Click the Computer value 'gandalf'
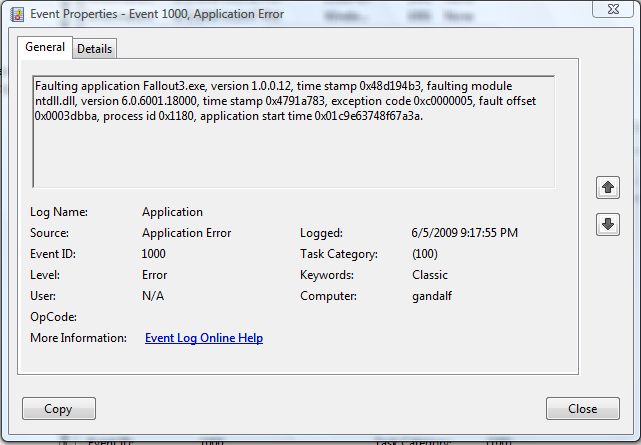This screenshot has height=445, width=641. 431,296
